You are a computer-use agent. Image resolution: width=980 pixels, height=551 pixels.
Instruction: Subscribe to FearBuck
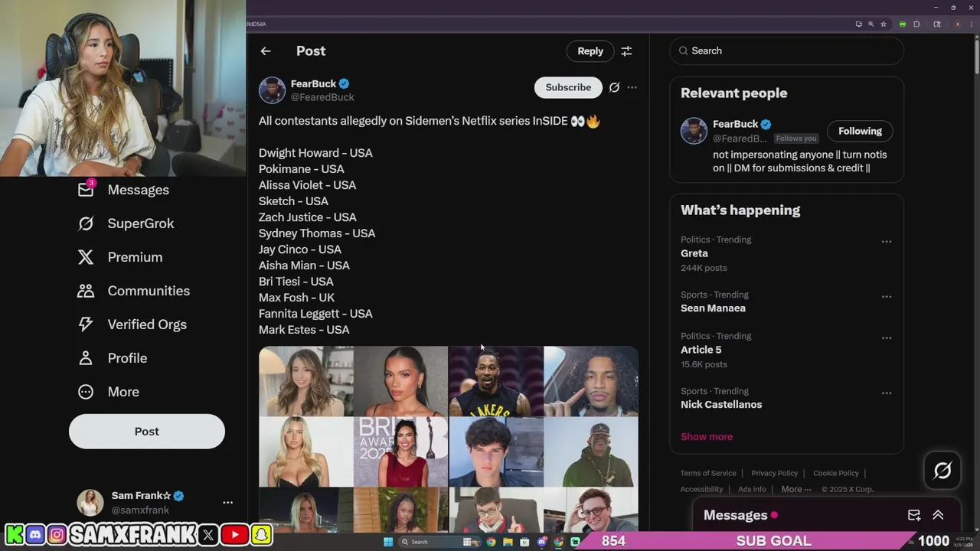[x=568, y=87]
